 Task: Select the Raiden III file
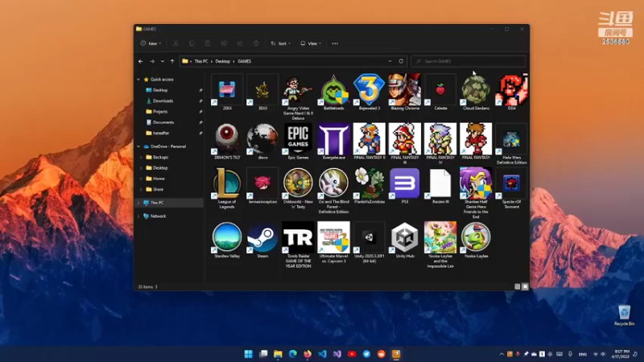click(x=440, y=184)
